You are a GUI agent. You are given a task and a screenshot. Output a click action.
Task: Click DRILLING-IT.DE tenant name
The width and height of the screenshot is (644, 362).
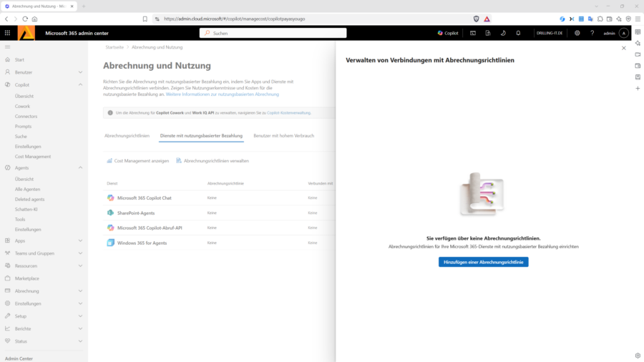point(550,33)
